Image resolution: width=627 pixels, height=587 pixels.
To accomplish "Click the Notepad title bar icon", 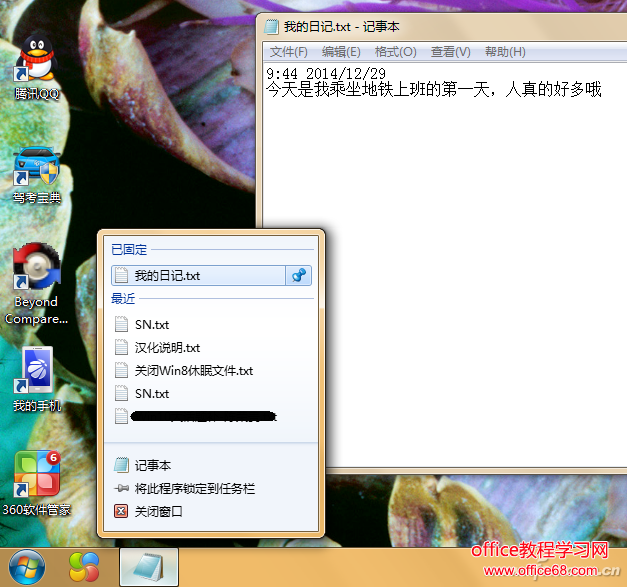I will 271,27.
